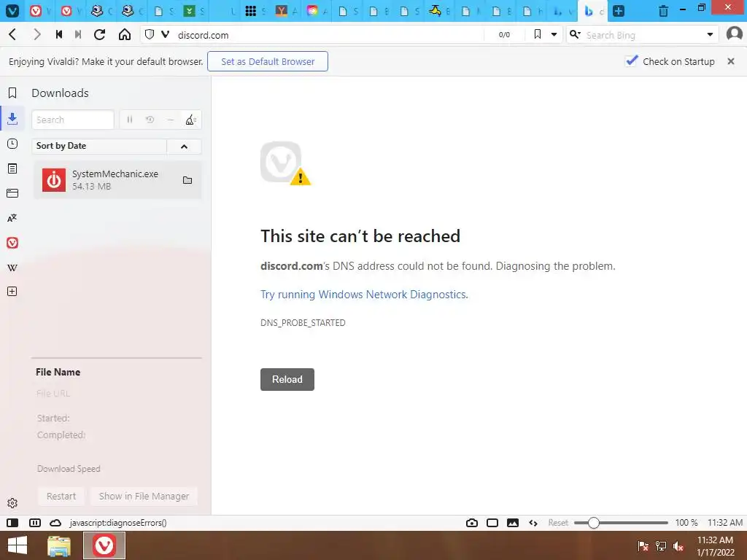Switch to the grid dots icon tab

255,10
